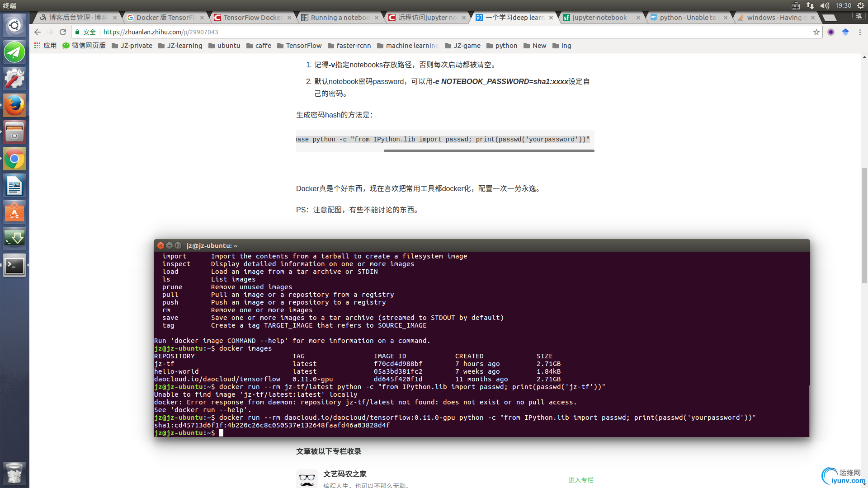The image size is (868, 488).
Task: Open the ing bookmarks folder
Action: pyautogui.click(x=562, y=46)
